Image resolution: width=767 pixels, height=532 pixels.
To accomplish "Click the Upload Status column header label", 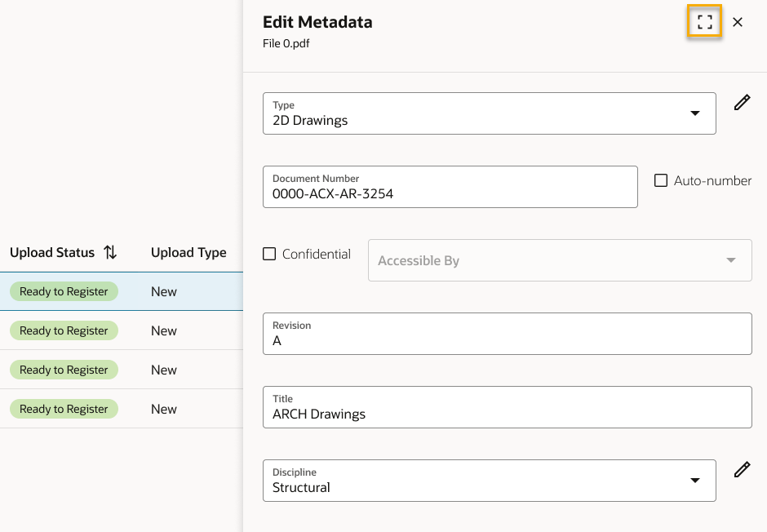I will click(52, 253).
